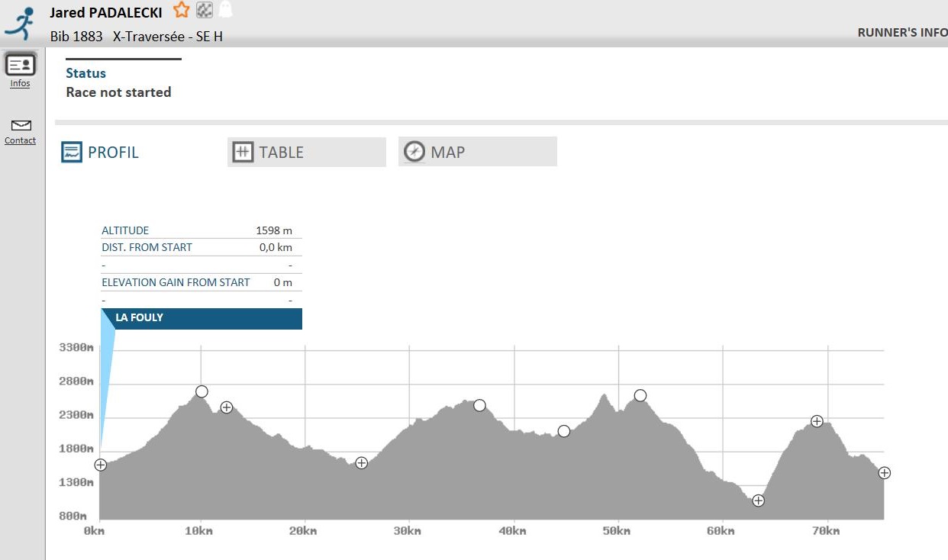
Task: Click runner name Jared PADALECKI
Action: tap(106, 12)
